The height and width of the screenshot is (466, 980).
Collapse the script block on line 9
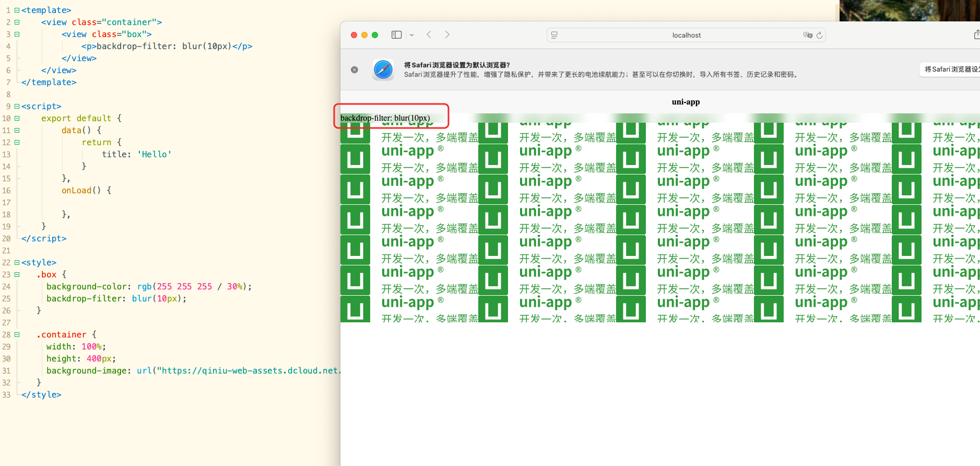coord(17,107)
